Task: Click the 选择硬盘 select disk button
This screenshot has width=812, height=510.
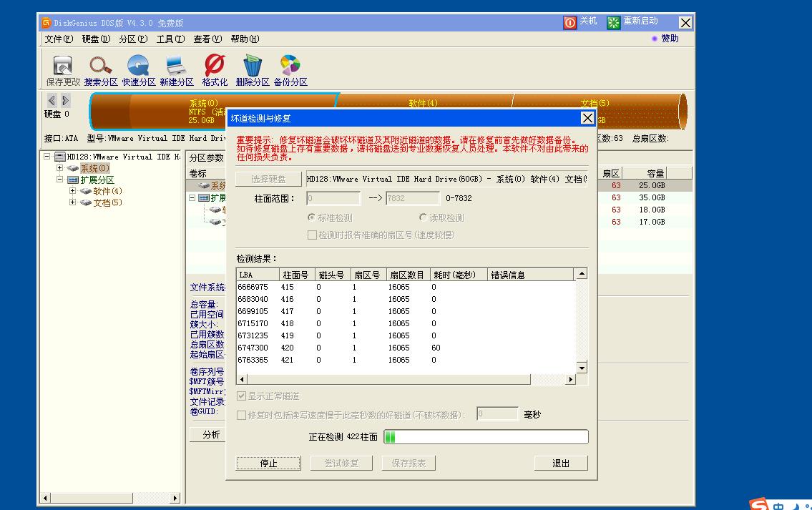Action: coord(268,179)
